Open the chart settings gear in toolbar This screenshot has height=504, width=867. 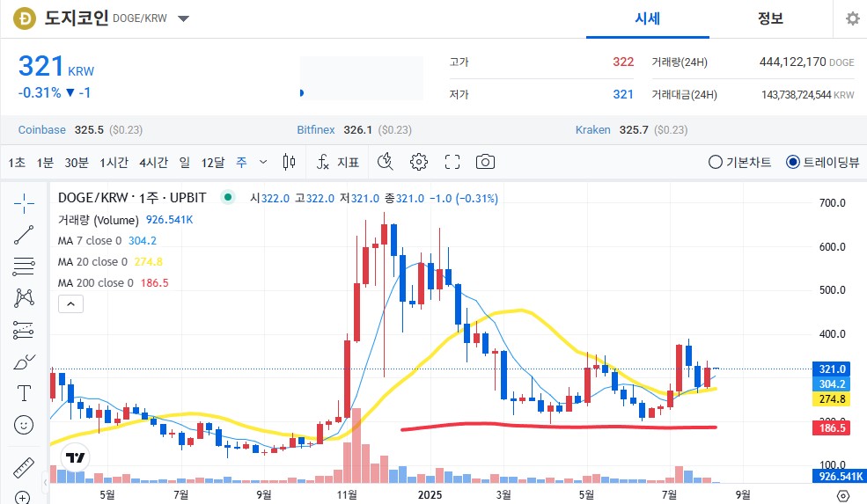pyautogui.click(x=419, y=162)
